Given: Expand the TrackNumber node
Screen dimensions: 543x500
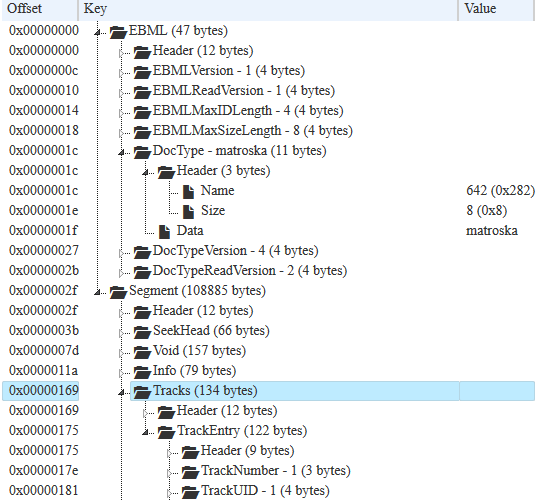Looking at the screenshot, I should coord(169,473).
